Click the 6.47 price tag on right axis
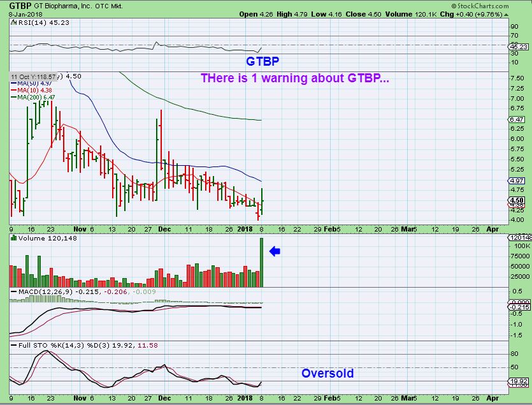The height and width of the screenshot is (405, 532). coord(517,120)
